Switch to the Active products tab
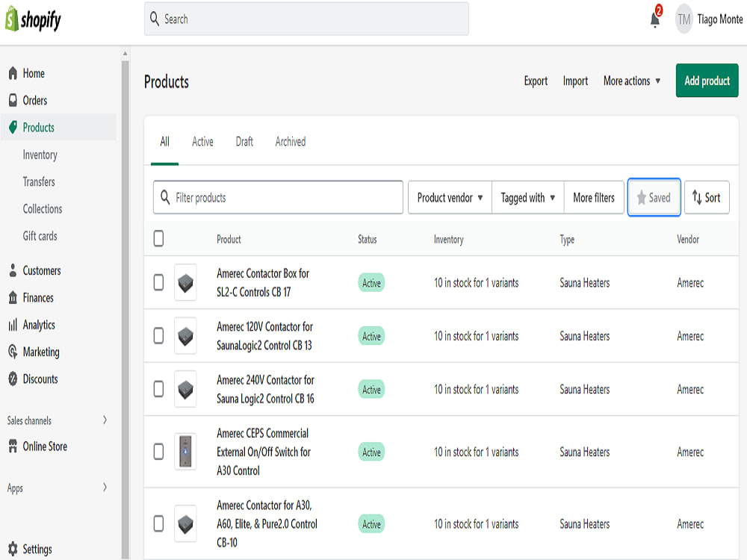This screenshot has height=560, width=747. [x=202, y=141]
